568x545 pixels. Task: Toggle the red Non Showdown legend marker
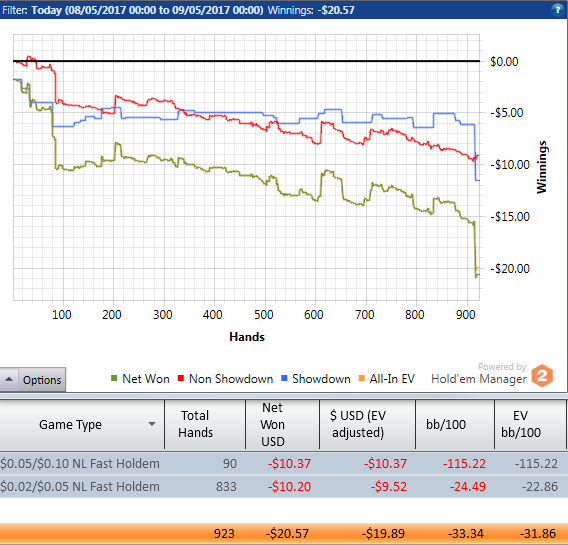pos(181,378)
